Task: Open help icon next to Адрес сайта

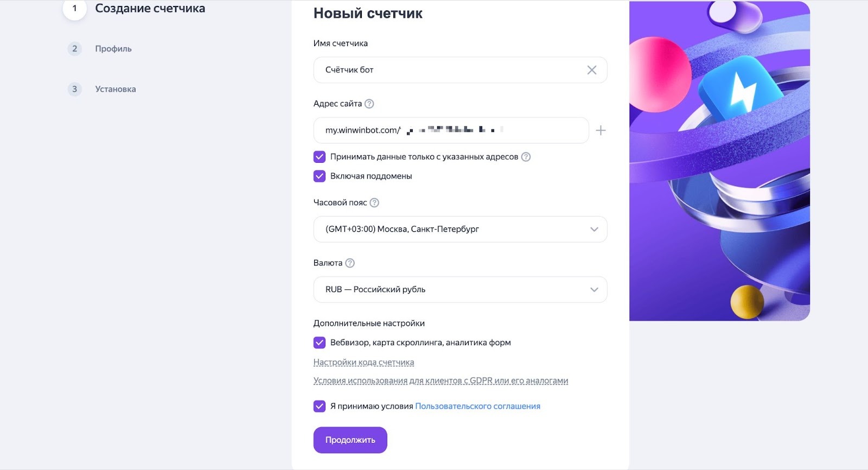Action: [369, 104]
